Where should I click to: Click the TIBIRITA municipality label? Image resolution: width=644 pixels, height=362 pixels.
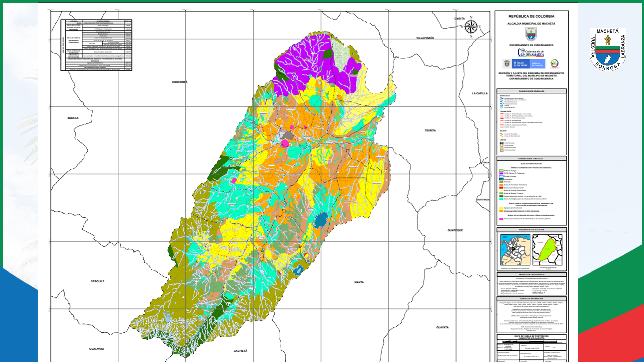(430, 130)
